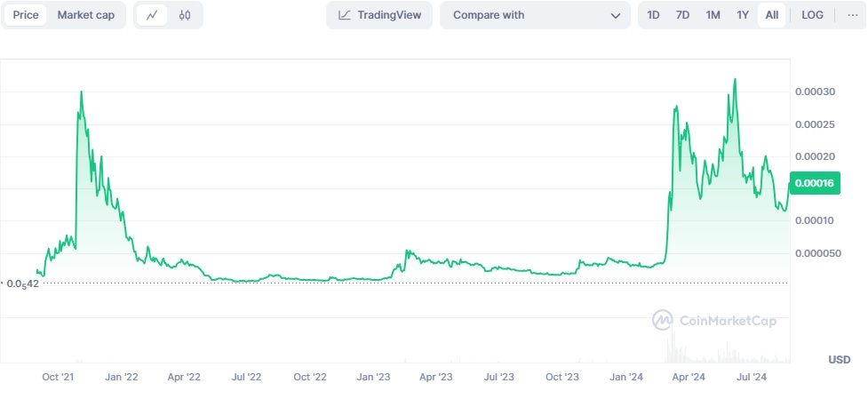Screen dimensions: 868x399
Task: Click the Apr '23 date axis label
Action: [x=435, y=378]
